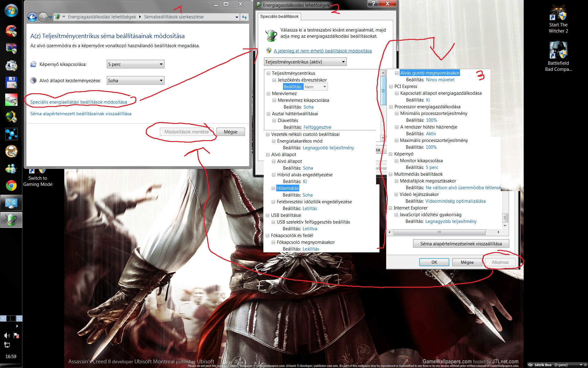Screen dimensions: 588x368
Task: Launch the orange cow-face taskbar application
Action: (11, 151)
